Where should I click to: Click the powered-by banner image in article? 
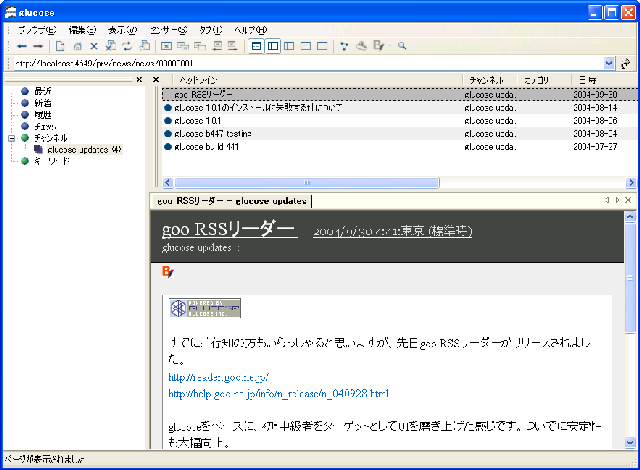coord(205,308)
